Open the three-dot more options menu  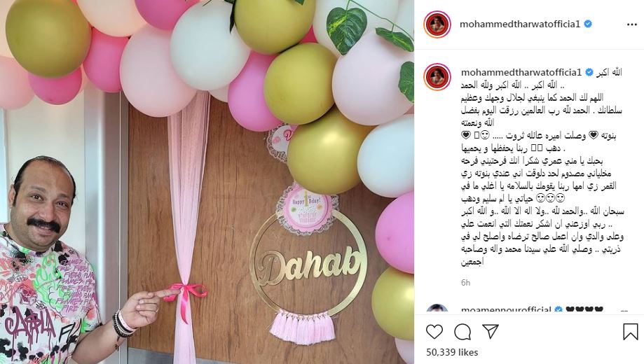(631, 24)
